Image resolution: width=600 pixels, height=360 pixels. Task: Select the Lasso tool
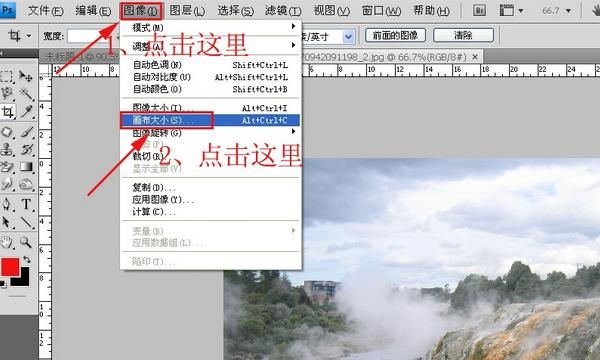pyautogui.click(x=7, y=93)
